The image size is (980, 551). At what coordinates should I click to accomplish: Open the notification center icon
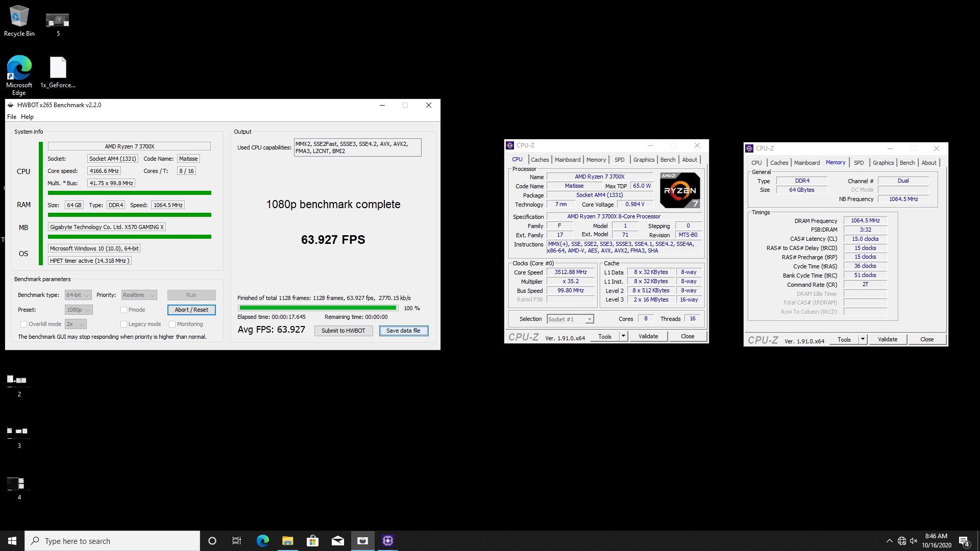pyautogui.click(x=964, y=541)
